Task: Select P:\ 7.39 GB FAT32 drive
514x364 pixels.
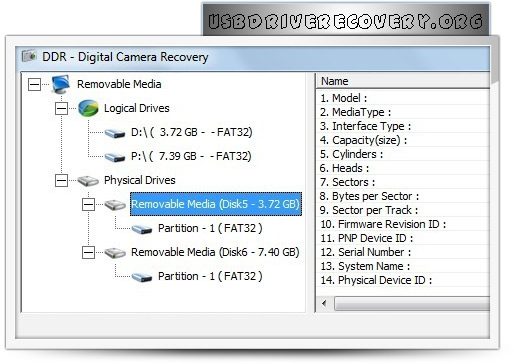Action: (x=191, y=156)
